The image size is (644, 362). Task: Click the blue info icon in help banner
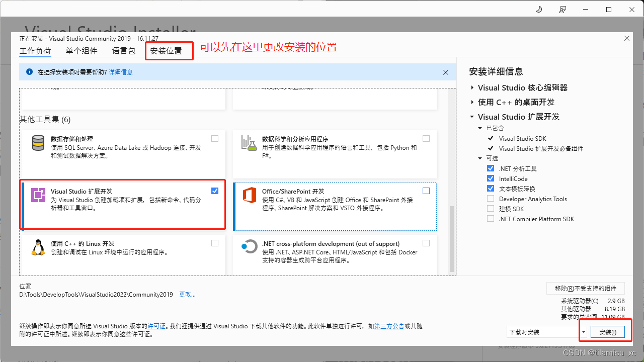[29, 72]
